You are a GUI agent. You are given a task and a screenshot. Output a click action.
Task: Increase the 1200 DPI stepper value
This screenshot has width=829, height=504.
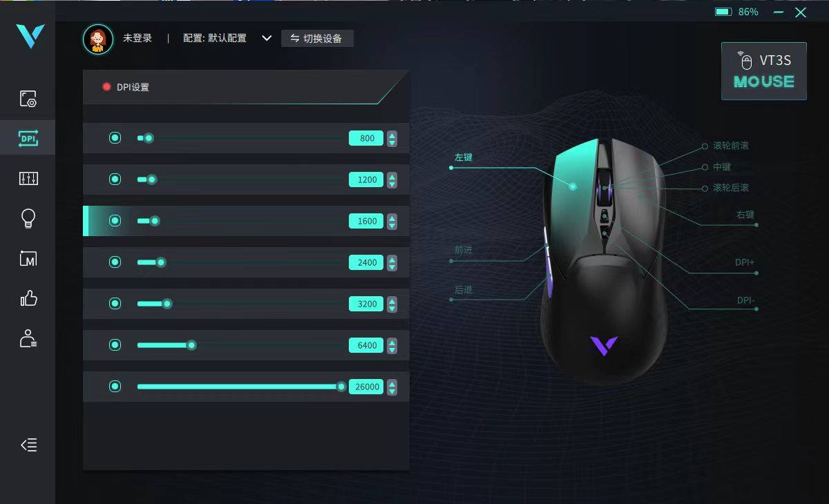[392, 176]
